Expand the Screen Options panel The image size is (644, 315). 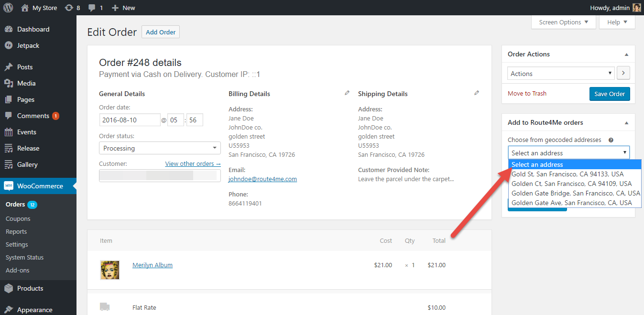[x=563, y=22]
